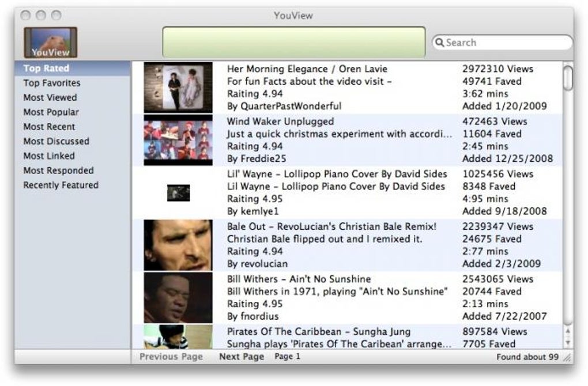Choose Most Linked category
Screen dimensions: 588x386
coord(49,156)
